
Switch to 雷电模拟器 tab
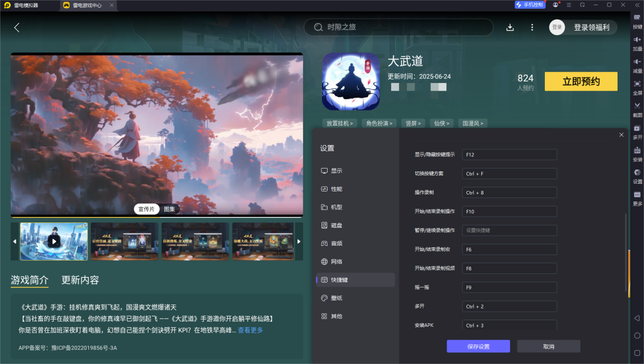click(x=26, y=5)
